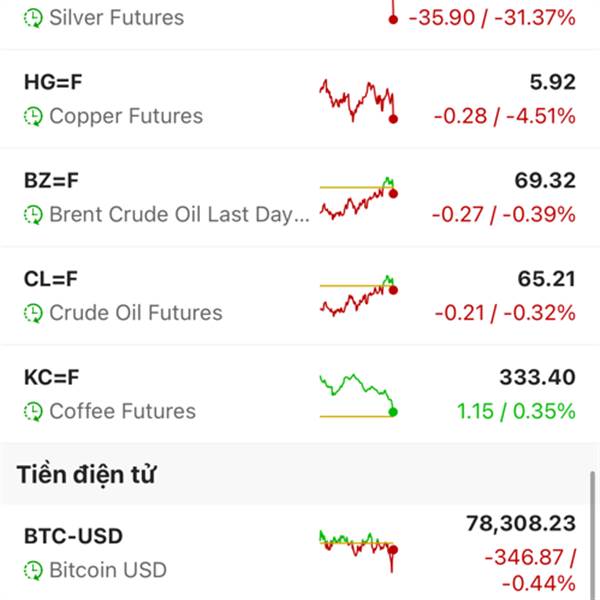
Task: Click the clock icon beside Bitcoin USD
Action: [x=34, y=571]
